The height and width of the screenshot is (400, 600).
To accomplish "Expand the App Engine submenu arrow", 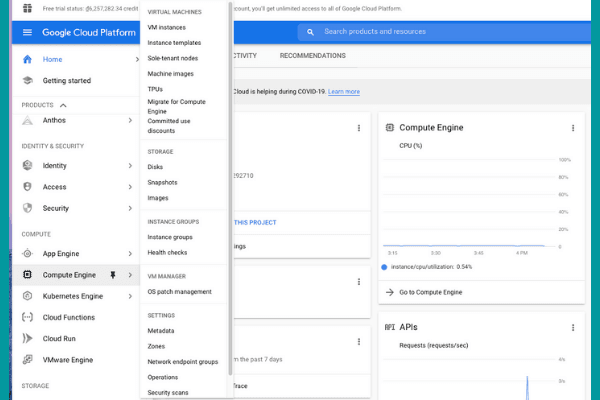I will coord(130,253).
